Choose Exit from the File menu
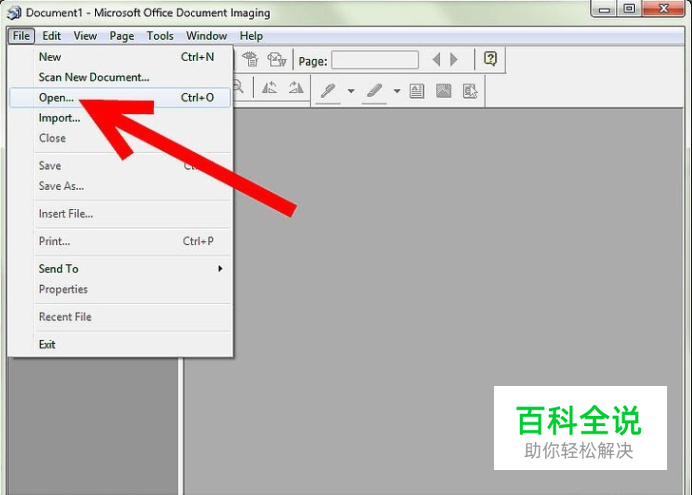 [x=120, y=344]
